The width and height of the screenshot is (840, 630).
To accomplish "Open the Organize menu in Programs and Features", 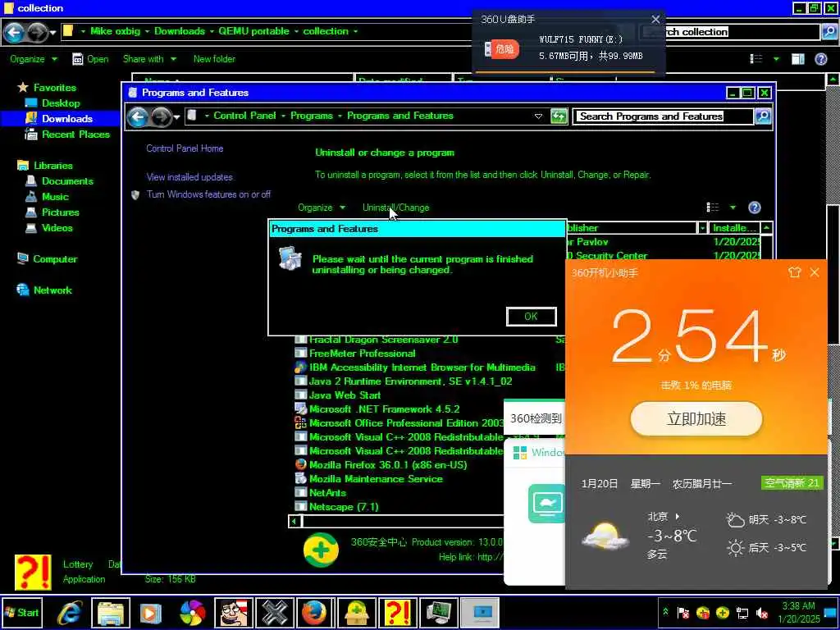I will pos(322,208).
